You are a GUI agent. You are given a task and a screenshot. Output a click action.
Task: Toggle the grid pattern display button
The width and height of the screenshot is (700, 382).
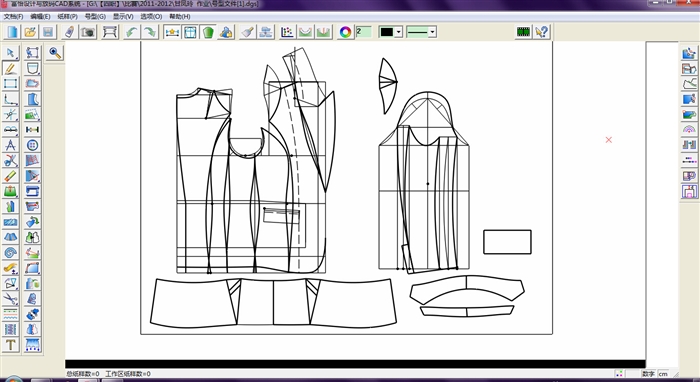pos(190,32)
